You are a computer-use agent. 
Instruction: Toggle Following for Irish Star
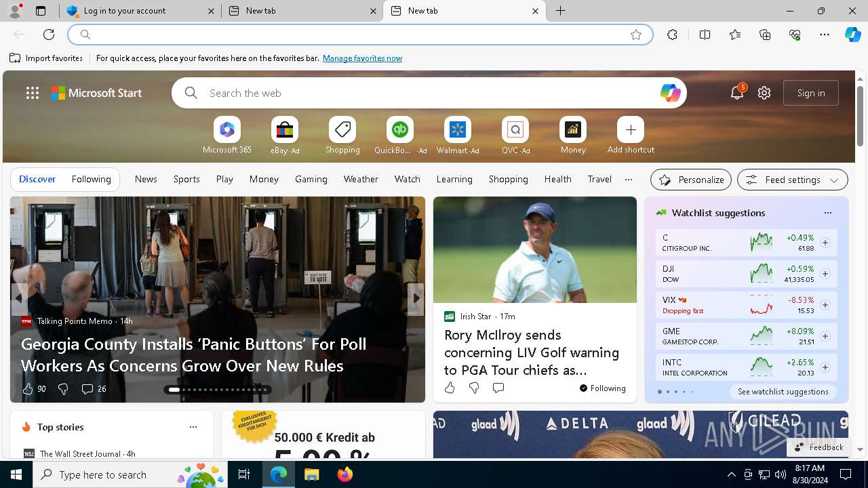pos(602,388)
